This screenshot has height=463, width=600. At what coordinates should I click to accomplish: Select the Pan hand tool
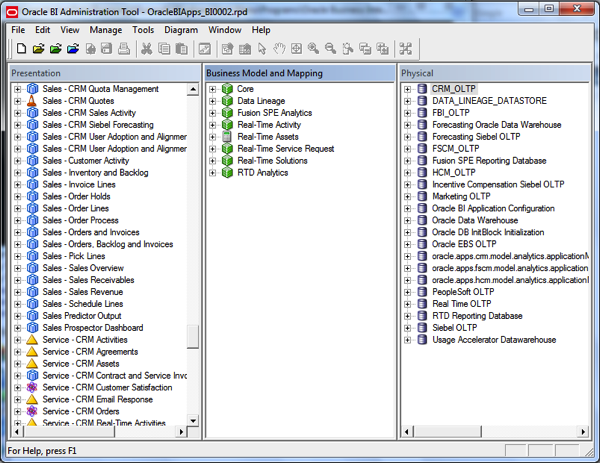279,49
